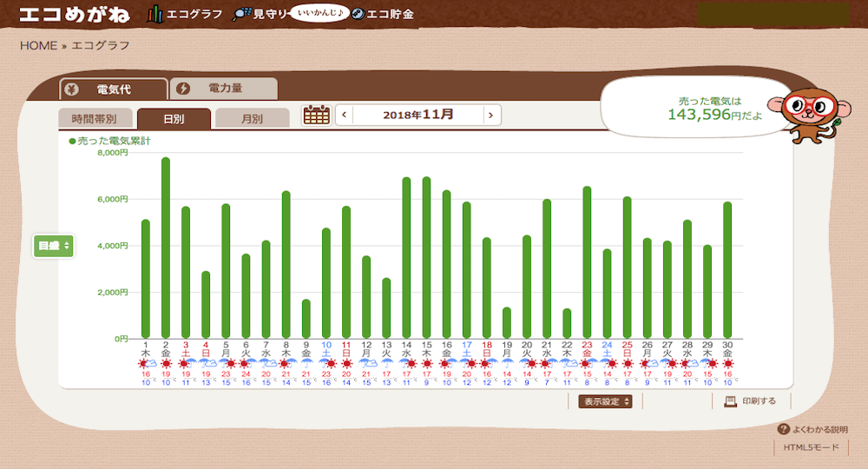Click the date label 25 日

(628, 349)
